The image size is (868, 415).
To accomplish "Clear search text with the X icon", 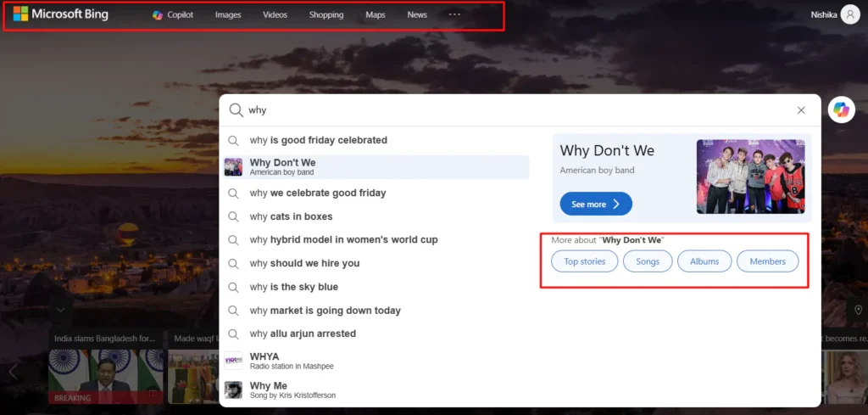I will click(x=801, y=110).
